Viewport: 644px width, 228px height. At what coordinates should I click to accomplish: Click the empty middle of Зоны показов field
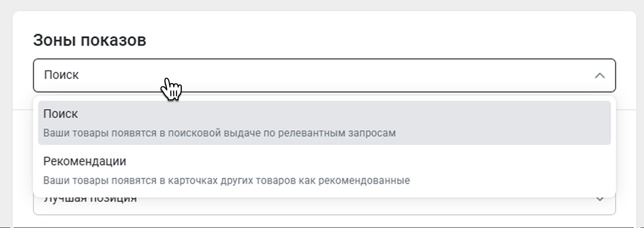point(339,75)
